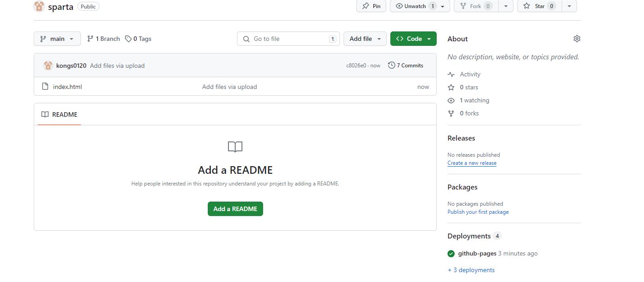Open the 0 forks link
Screen dimensions: 644x282
469,113
